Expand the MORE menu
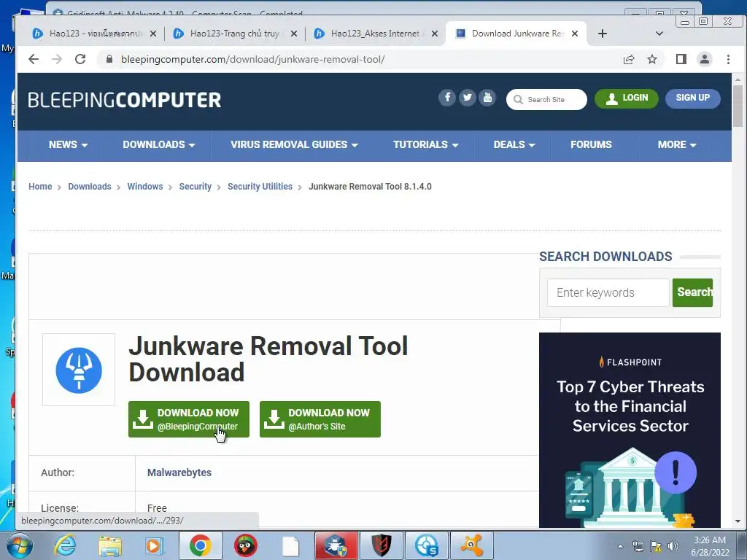 coord(676,145)
